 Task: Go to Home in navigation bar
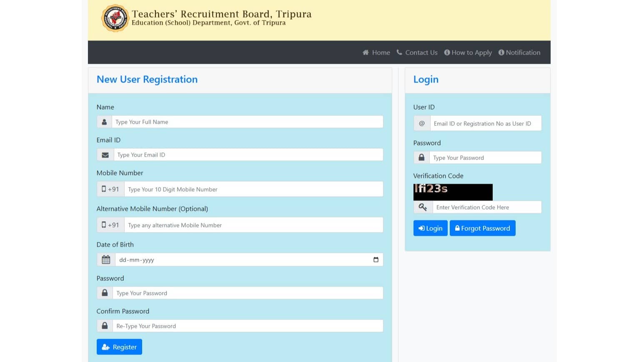376,52
